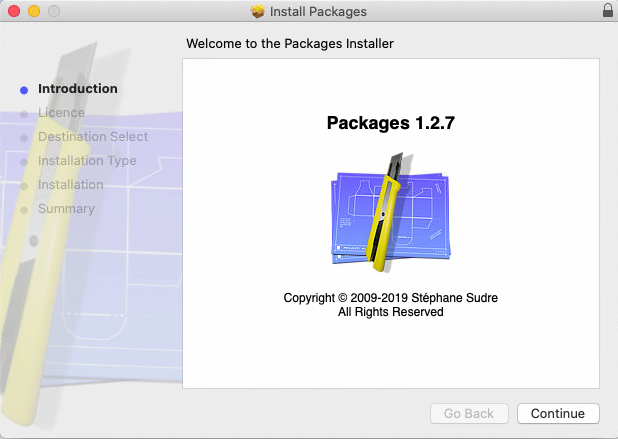618x439 pixels.
Task: Click the blue bullet beside Introduction
Action: [x=24, y=90]
